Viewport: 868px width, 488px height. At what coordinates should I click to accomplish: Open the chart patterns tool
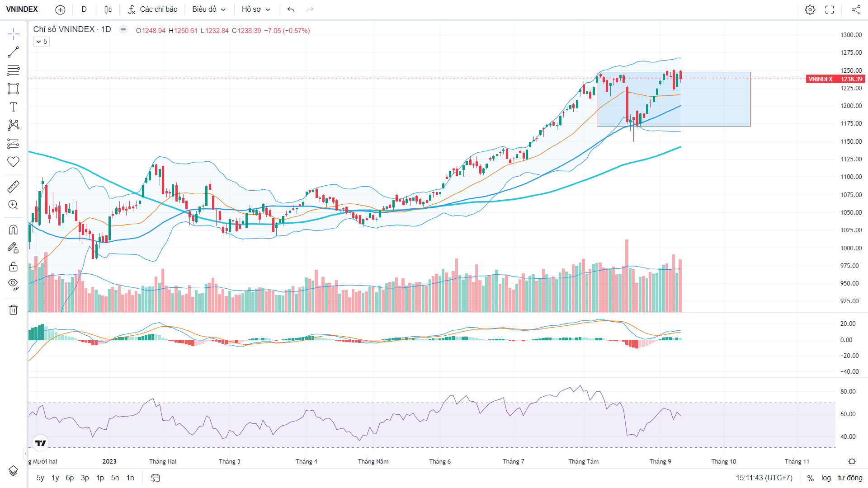14,125
